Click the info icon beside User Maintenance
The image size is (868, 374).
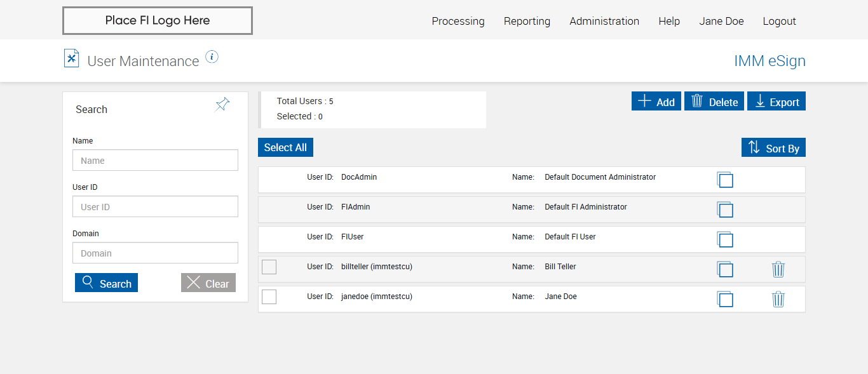pos(212,57)
